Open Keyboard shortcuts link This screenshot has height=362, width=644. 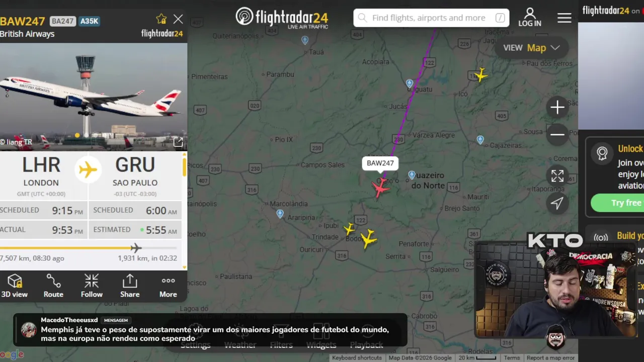coord(357,358)
